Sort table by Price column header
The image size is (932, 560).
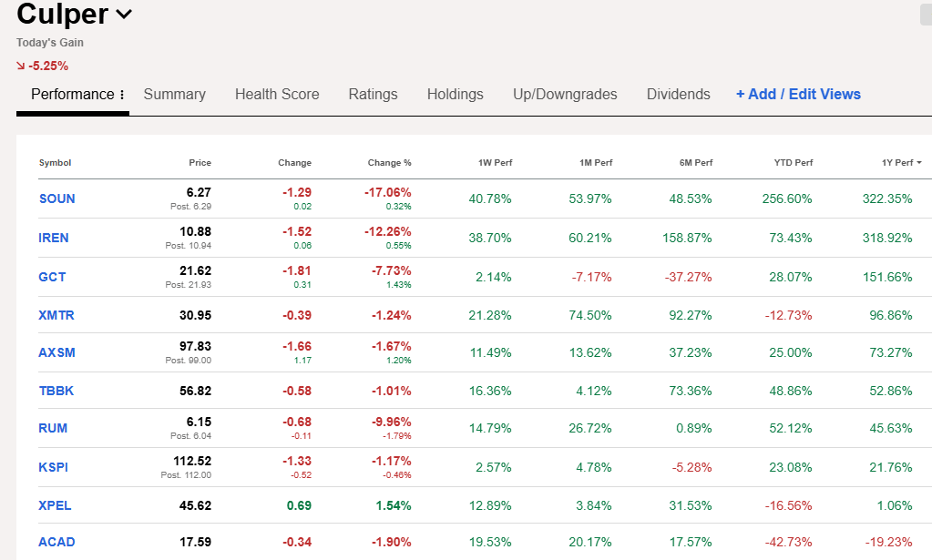pyautogui.click(x=200, y=163)
